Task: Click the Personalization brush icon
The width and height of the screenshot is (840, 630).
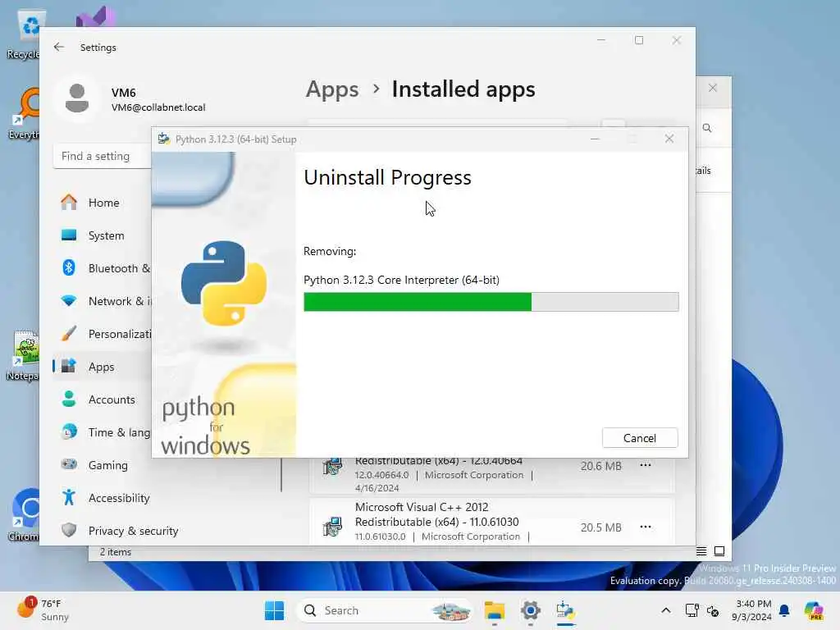Action: click(69, 333)
